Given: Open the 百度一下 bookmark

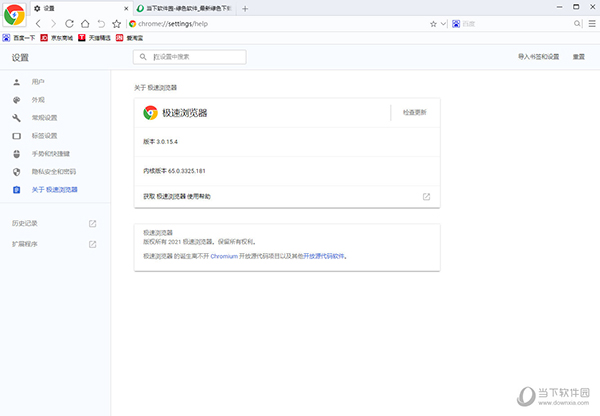Looking at the screenshot, I should coord(19,38).
